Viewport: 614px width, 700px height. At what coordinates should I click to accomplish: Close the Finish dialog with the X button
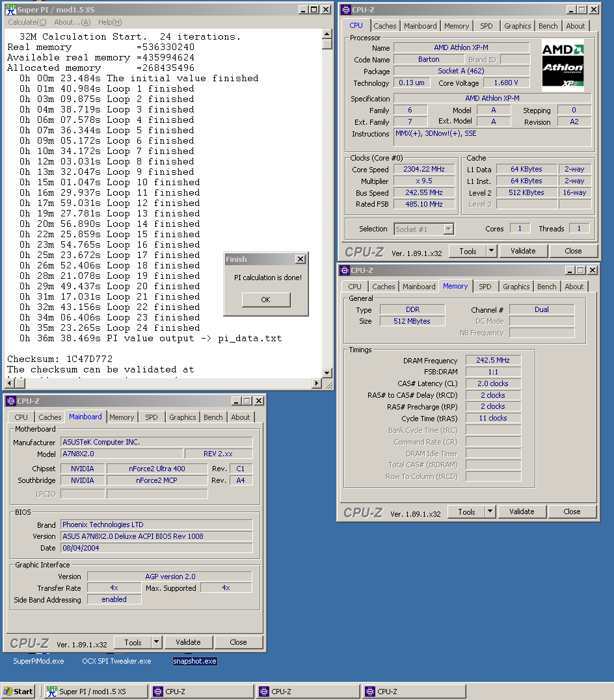pyautogui.click(x=300, y=259)
